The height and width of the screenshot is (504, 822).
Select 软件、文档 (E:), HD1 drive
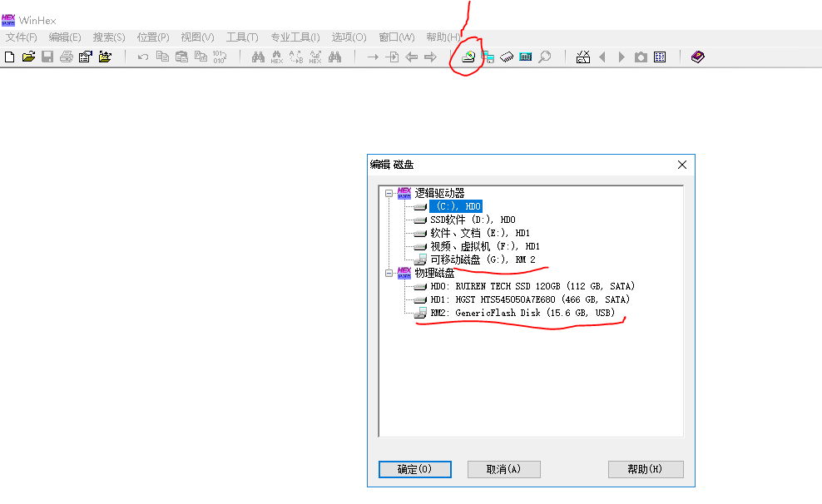(480, 233)
